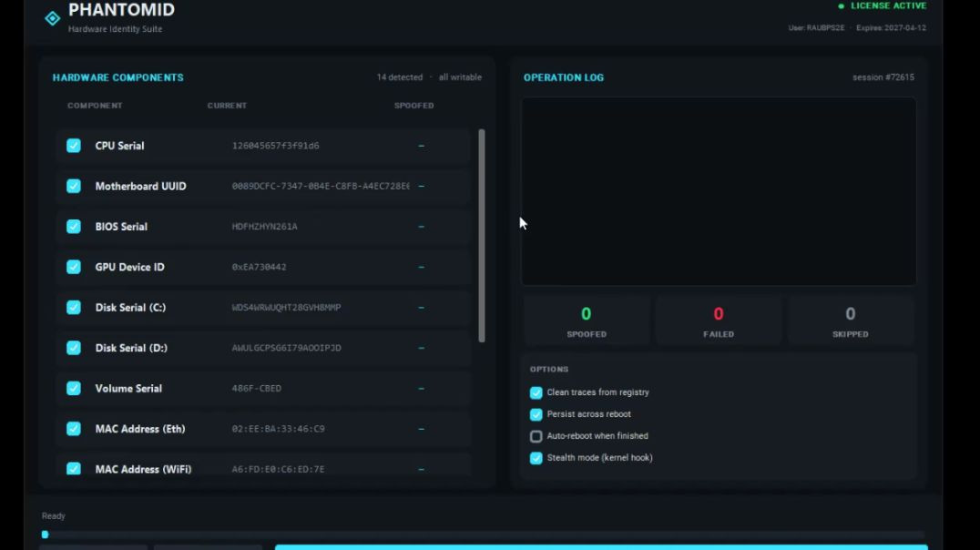Click the Disk Serial (D:) current value

coord(286,348)
